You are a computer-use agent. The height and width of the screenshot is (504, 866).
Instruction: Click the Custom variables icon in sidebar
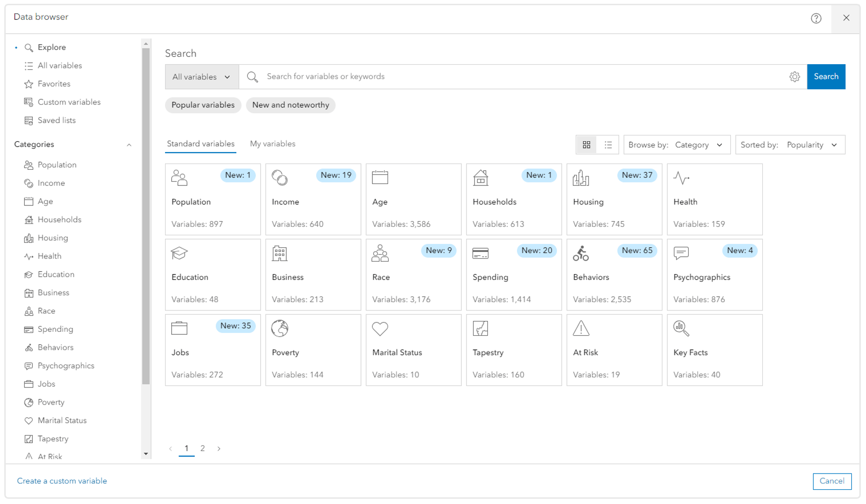28,102
